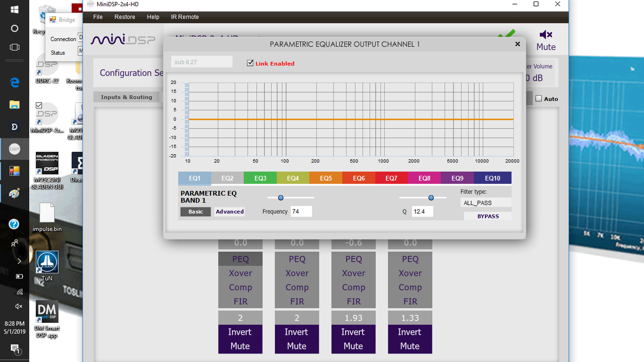The image size is (644, 362).
Task: Click the channel name field sub 8.27
Action: pyautogui.click(x=202, y=62)
